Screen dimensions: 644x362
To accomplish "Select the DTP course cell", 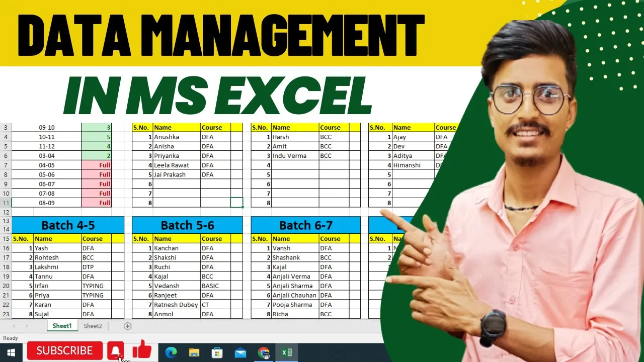I will 97,267.
